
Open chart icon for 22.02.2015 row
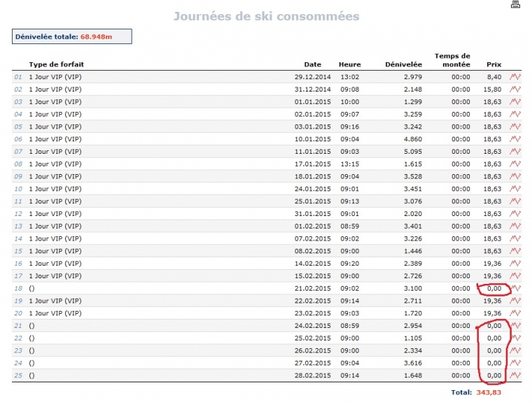pos(515,301)
